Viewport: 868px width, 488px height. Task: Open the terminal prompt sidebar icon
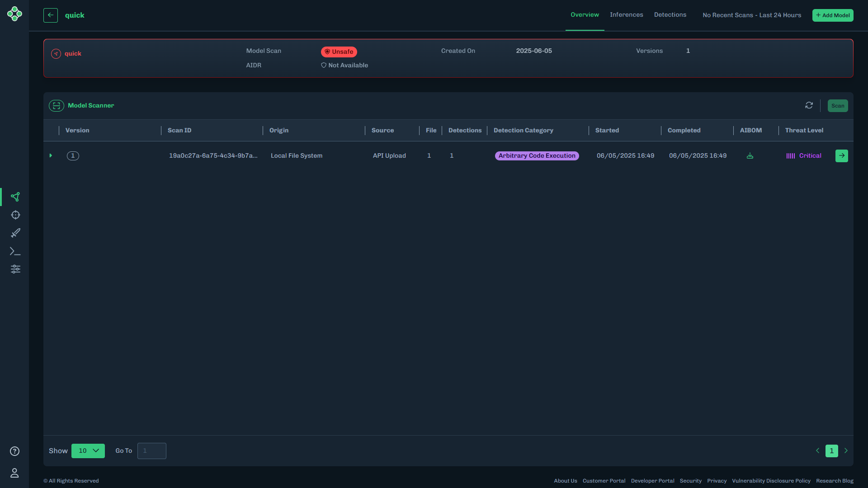(x=15, y=251)
